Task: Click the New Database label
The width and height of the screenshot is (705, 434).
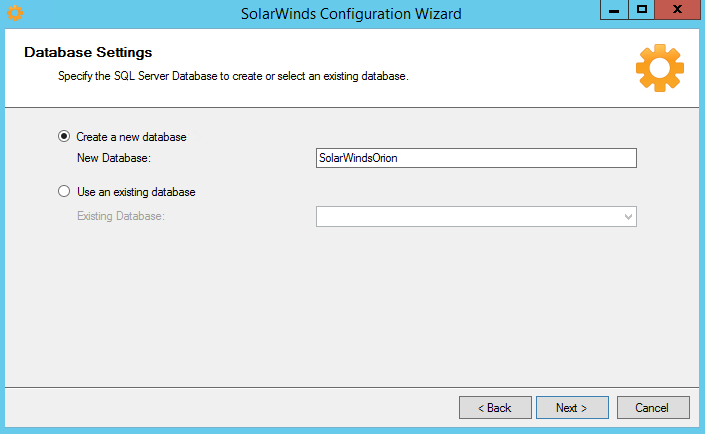Action: click(114, 158)
